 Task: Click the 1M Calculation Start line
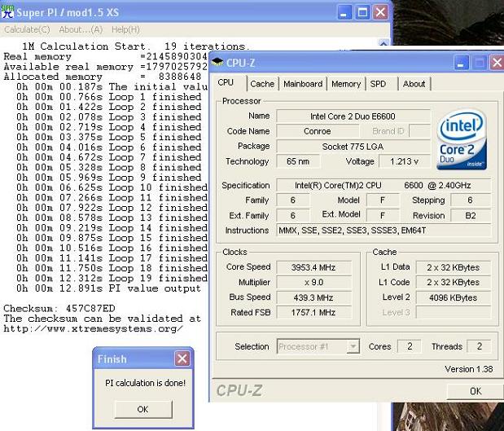point(136,46)
